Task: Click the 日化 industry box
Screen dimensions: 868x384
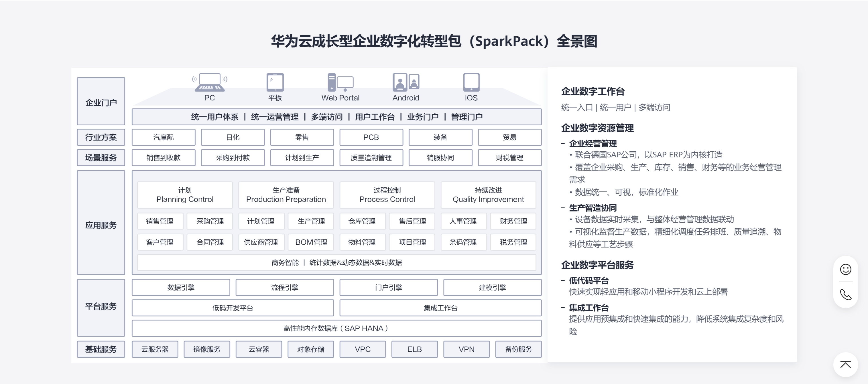Action: pyautogui.click(x=233, y=137)
